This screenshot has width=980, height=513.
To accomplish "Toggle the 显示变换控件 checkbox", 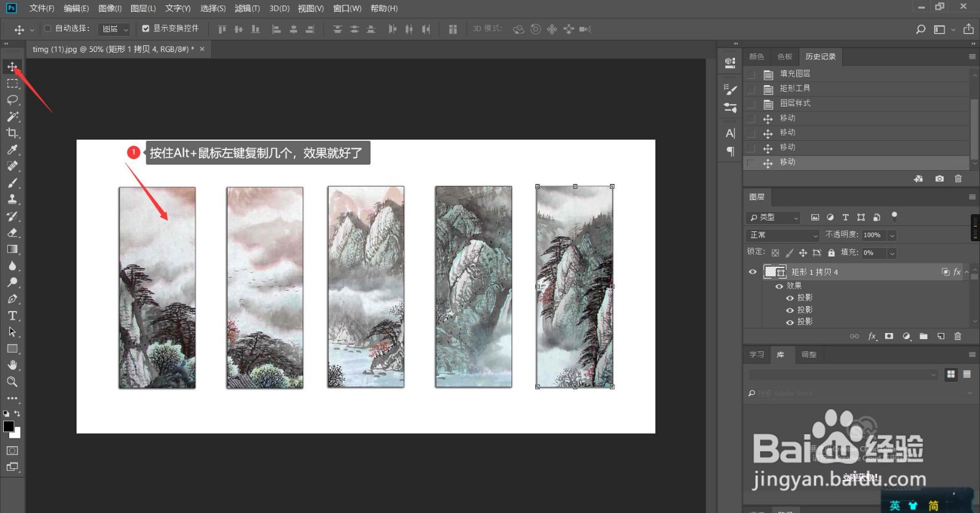I will 146,28.
